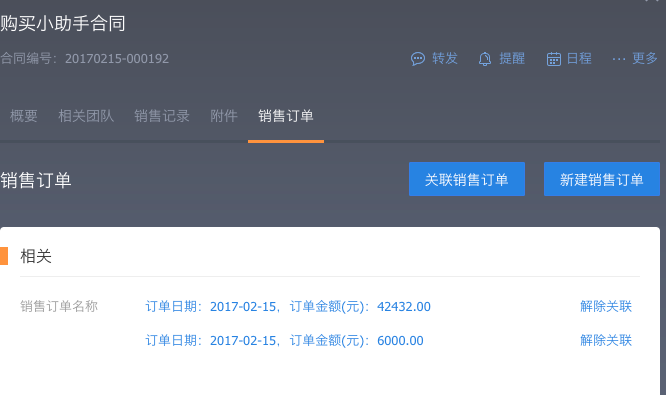The width and height of the screenshot is (666, 395).
Task: Select the 转发 text label
Action: pos(445,58)
